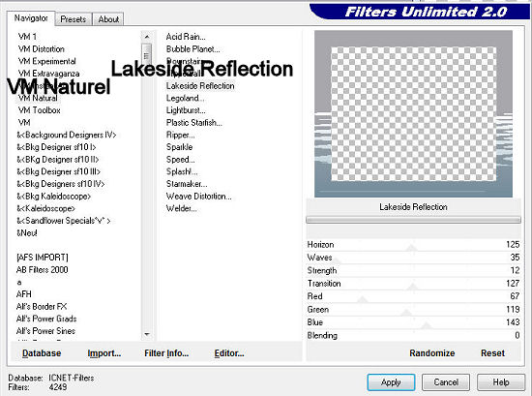The height and width of the screenshot is (396, 532).
Task: Click the Lakeside Reflection preview image
Action: point(413,114)
